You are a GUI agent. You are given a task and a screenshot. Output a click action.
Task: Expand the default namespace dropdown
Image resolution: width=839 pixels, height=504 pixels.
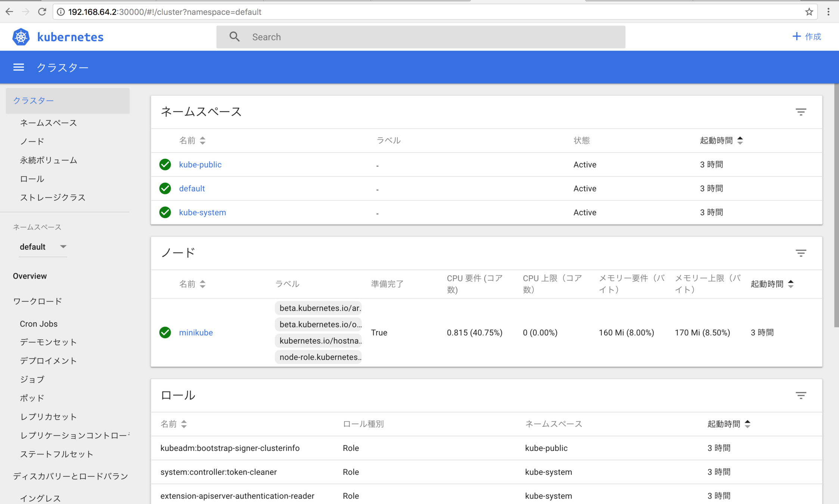[x=43, y=247]
